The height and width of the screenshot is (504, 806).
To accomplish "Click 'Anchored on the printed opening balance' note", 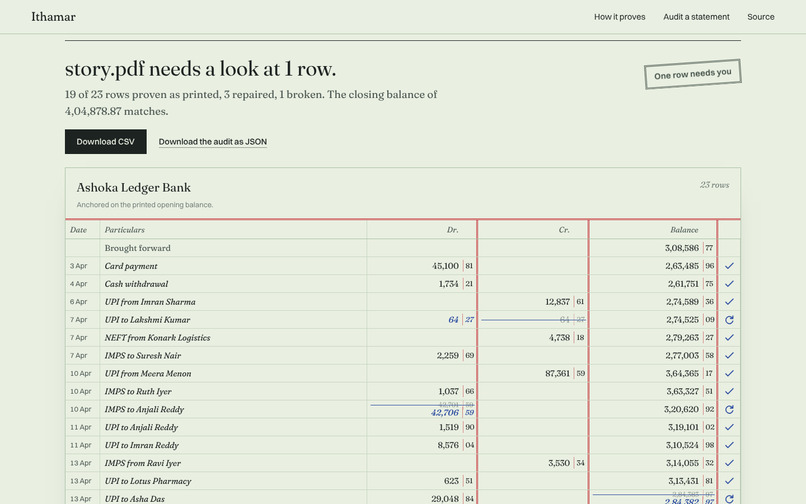I will 144,205.
